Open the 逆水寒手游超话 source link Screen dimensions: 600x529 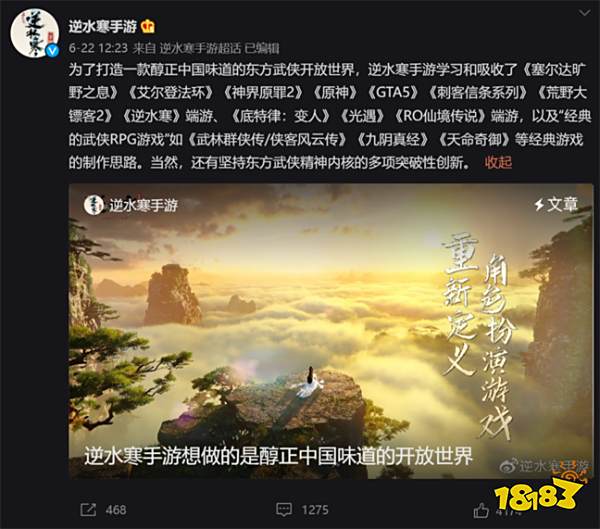click(200, 48)
